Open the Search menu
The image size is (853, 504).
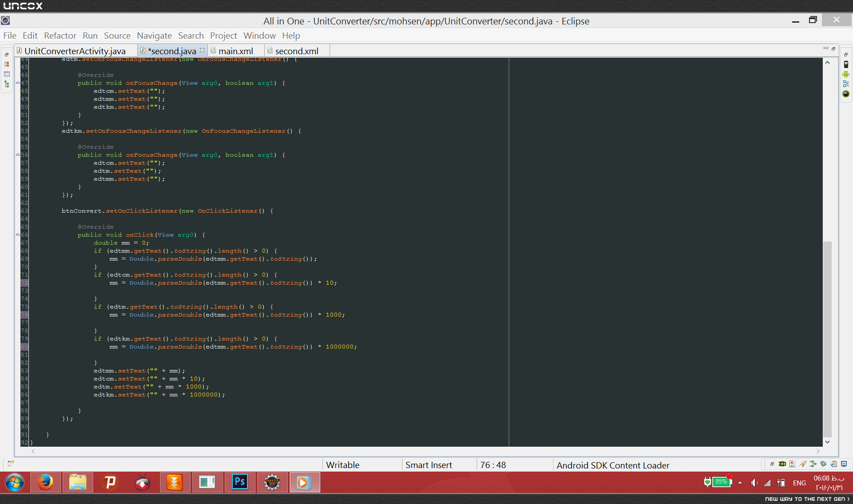pos(191,36)
